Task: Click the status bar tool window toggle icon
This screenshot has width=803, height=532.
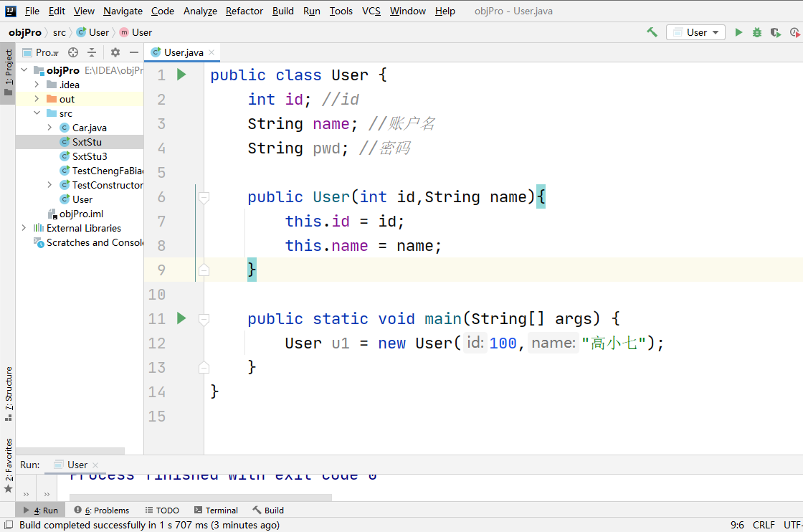Action: (x=9, y=525)
